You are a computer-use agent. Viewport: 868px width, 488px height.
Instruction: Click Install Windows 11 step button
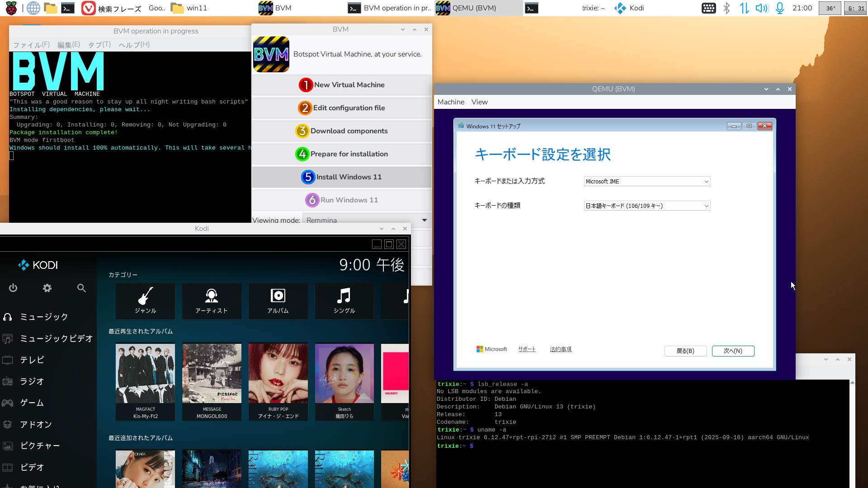point(342,177)
